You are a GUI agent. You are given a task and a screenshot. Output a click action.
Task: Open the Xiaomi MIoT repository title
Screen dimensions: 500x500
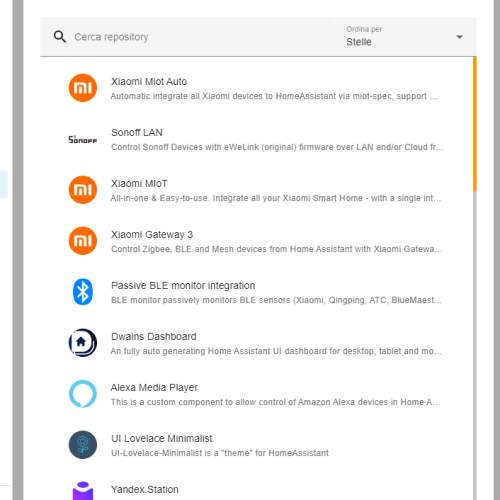click(139, 184)
